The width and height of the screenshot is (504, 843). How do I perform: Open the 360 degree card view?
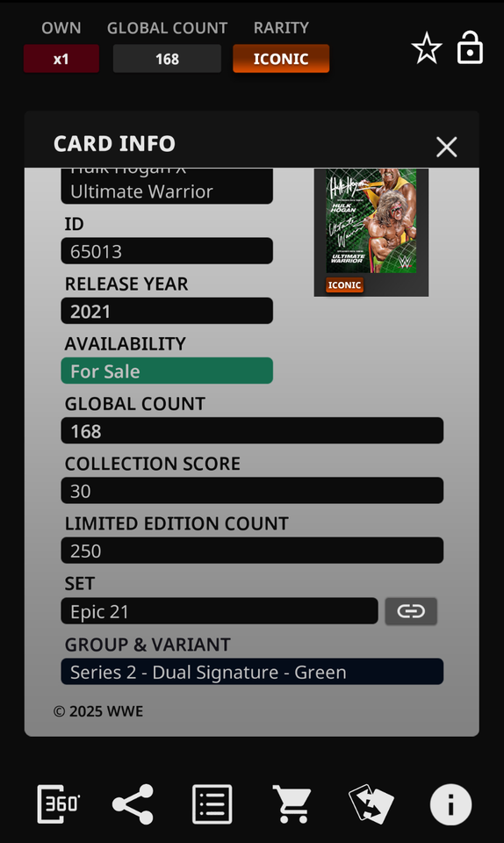pos(58,804)
